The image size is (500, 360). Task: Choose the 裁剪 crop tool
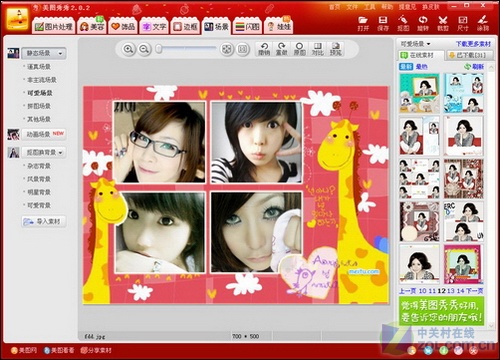(x=443, y=23)
